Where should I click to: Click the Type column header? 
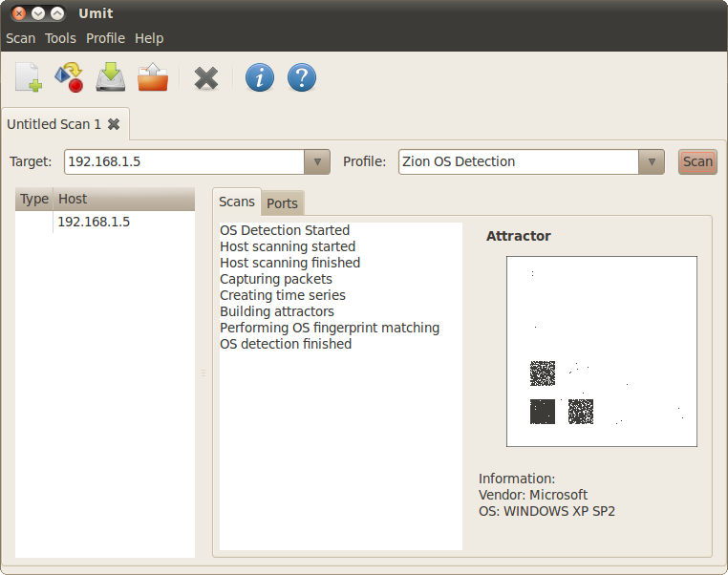tap(34, 199)
